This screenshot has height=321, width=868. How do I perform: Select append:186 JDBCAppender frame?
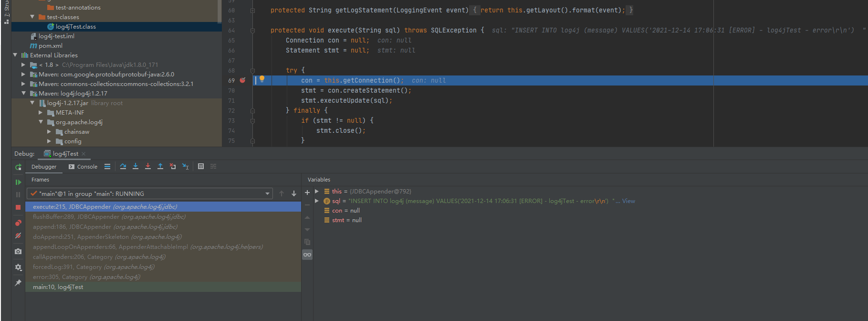pyautogui.click(x=163, y=227)
